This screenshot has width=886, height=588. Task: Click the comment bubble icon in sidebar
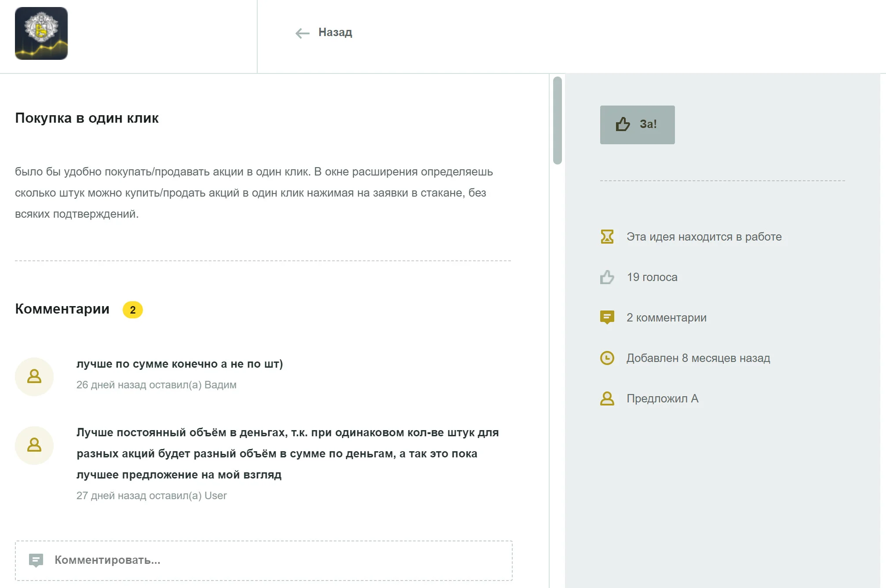(x=607, y=318)
